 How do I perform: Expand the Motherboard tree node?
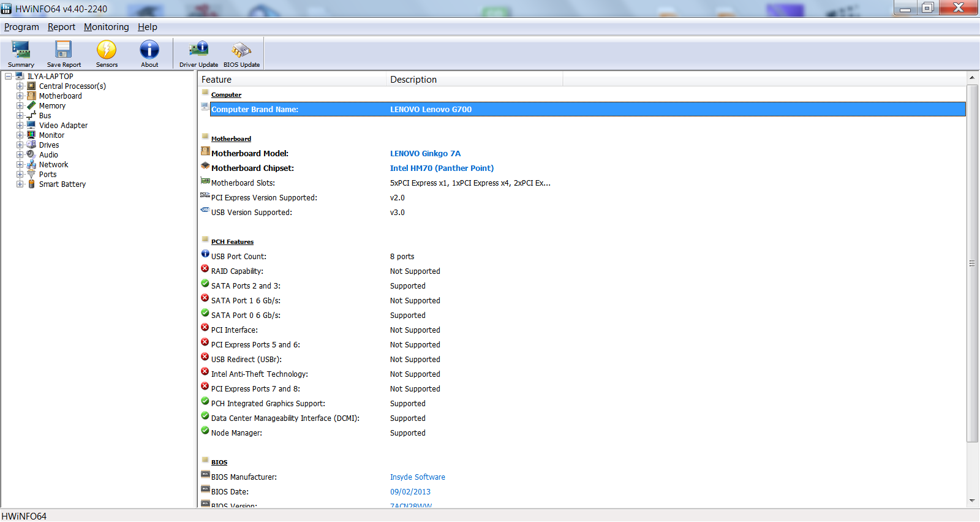click(x=20, y=96)
